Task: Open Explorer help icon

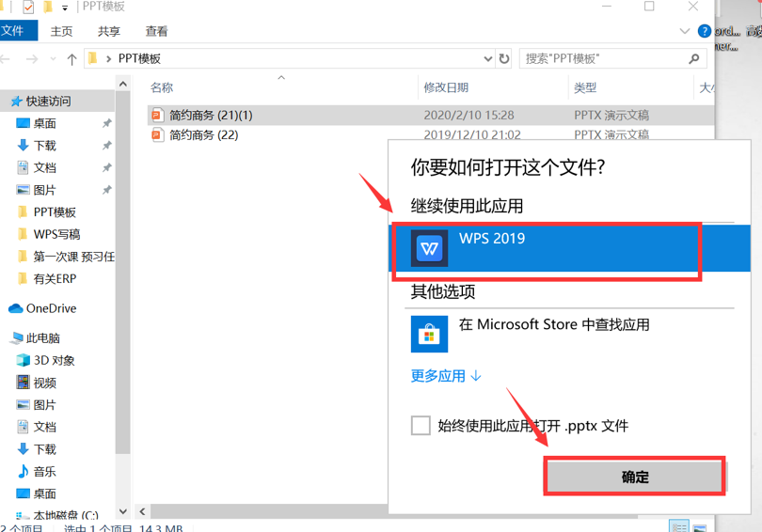Action: click(x=705, y=32)
